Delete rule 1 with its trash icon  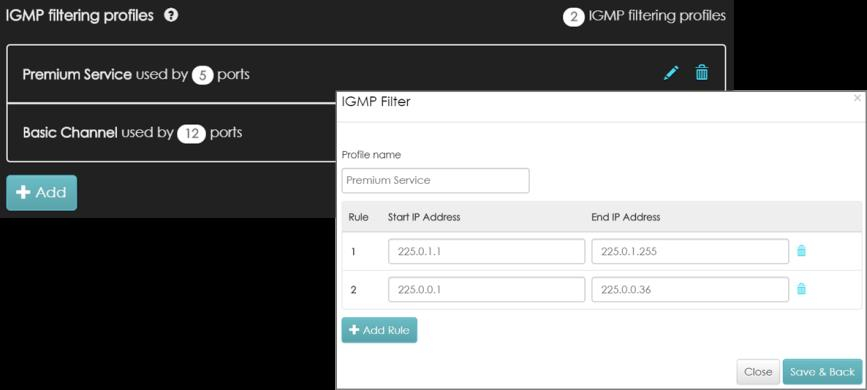pos(801,251)
